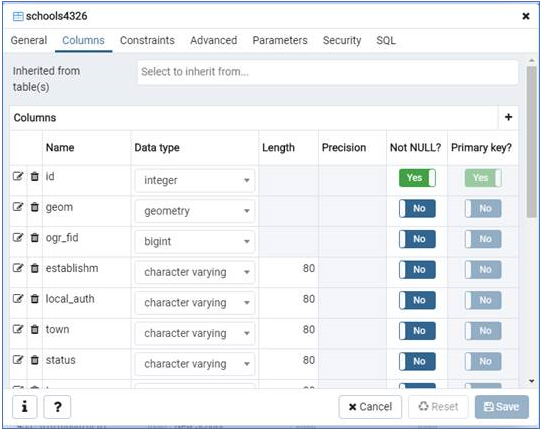Edit the establishm column row
Screen dimensions: 542x431
[18, 268]
